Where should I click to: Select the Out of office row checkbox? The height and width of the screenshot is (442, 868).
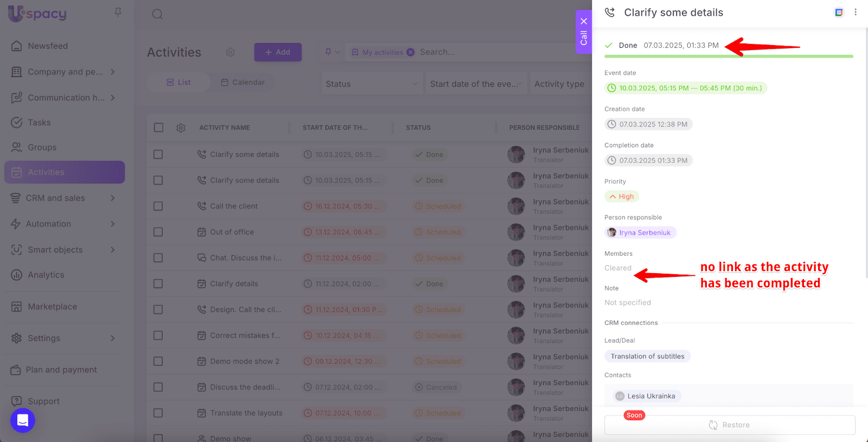(x=158, y=232)
